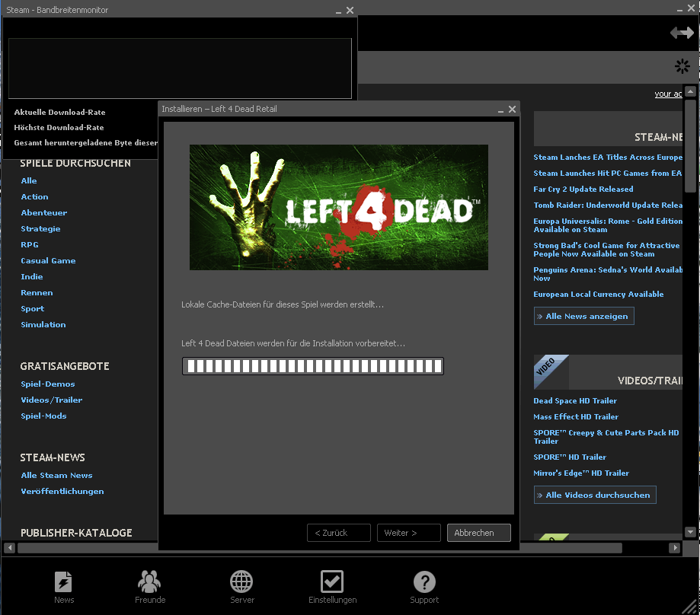This screenshot has height=615, width=700.
Task: Close the Bandbreitenmonitor window
Action: pos(350,10)
